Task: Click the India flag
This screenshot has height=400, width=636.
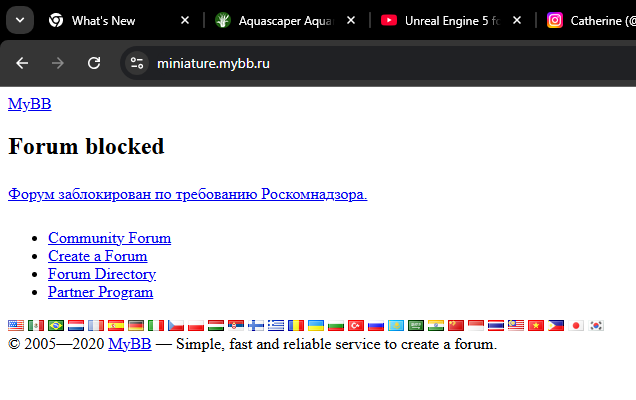Action: 436,325
